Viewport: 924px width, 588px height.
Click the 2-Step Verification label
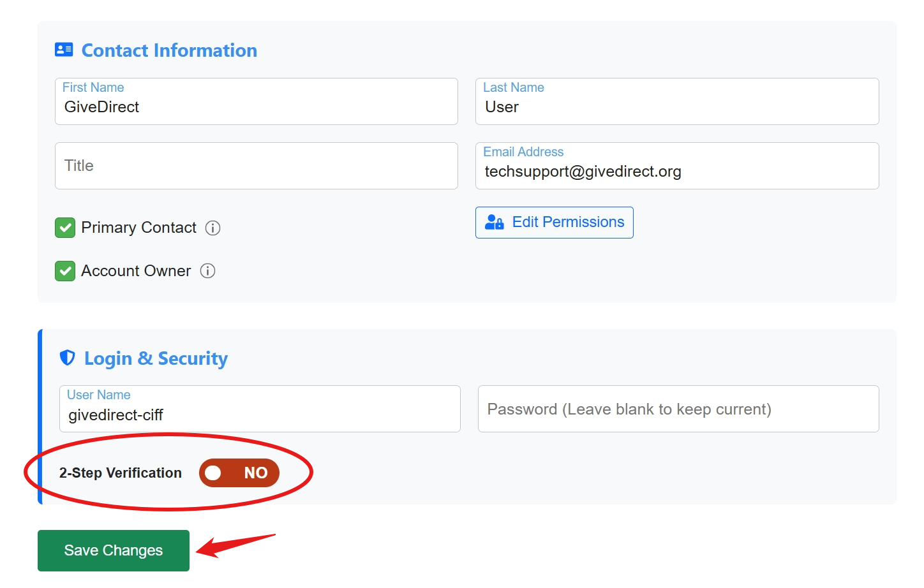(121, 473)
